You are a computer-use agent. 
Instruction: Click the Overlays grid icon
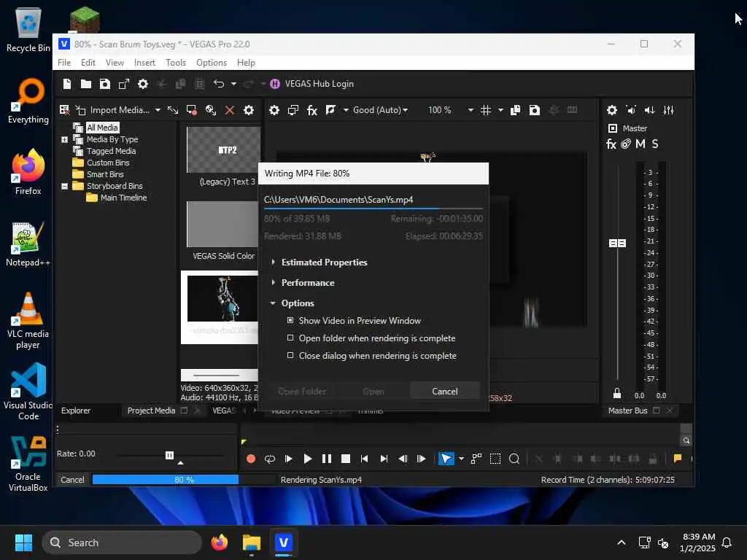tap(485, 110)
